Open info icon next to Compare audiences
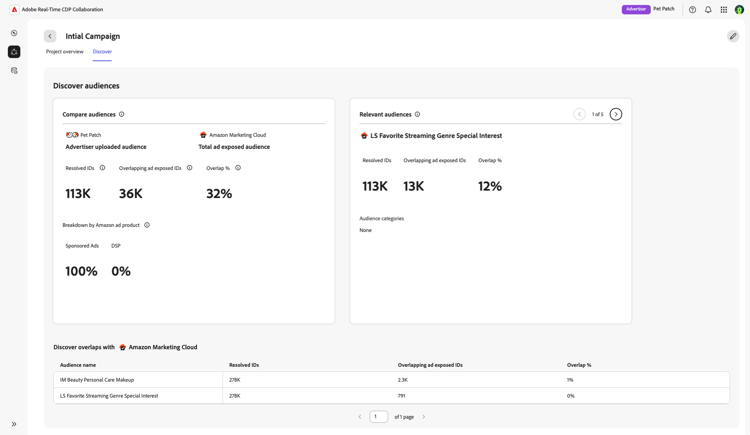This screenshot has height=435, width=750. (121, 114)
